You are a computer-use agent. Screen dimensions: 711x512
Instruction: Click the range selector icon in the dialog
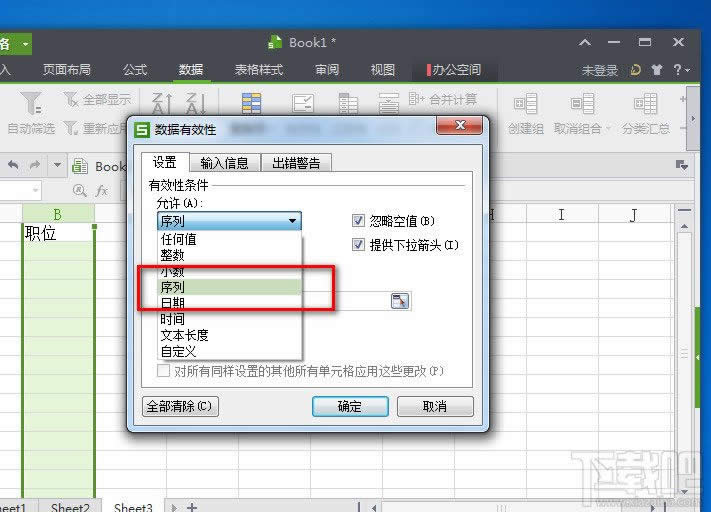(x=399, y=301)
